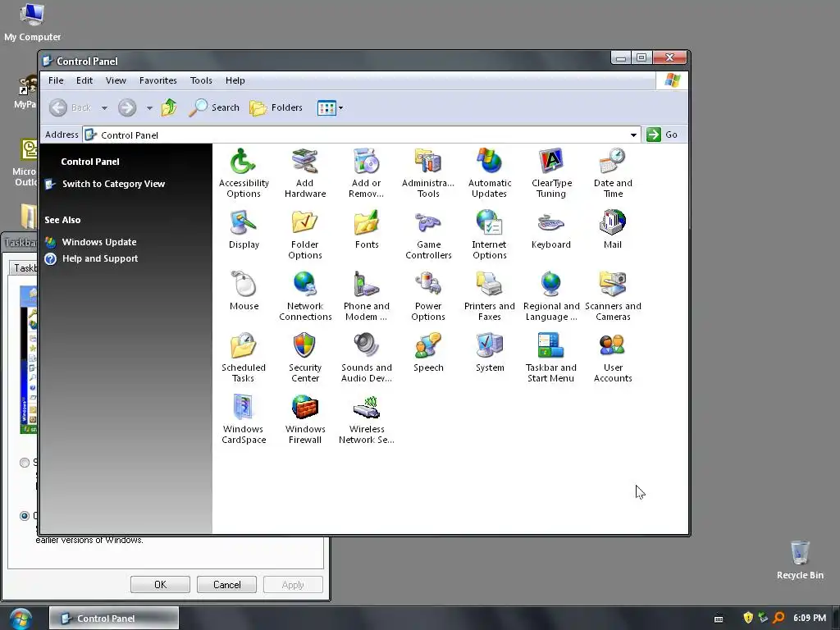Click the Start button orb

(x=20, y=619)
